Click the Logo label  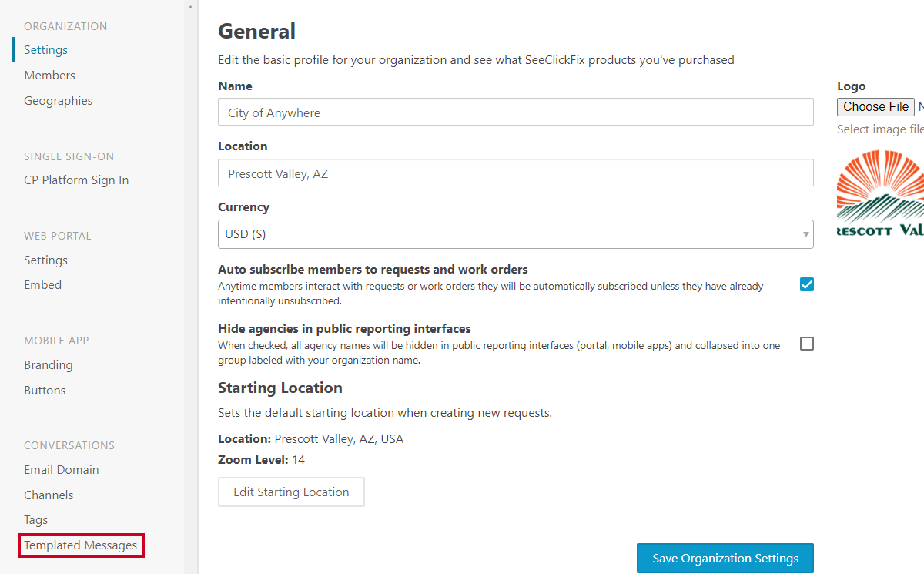point(852,86)
